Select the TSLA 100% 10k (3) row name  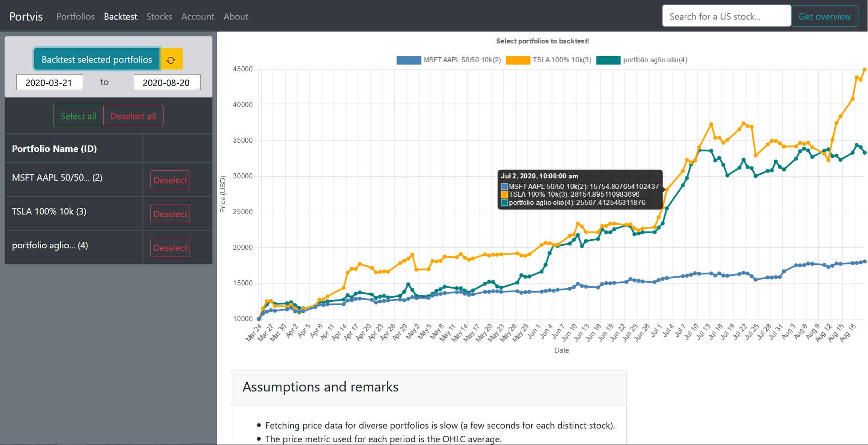point(49,211)
